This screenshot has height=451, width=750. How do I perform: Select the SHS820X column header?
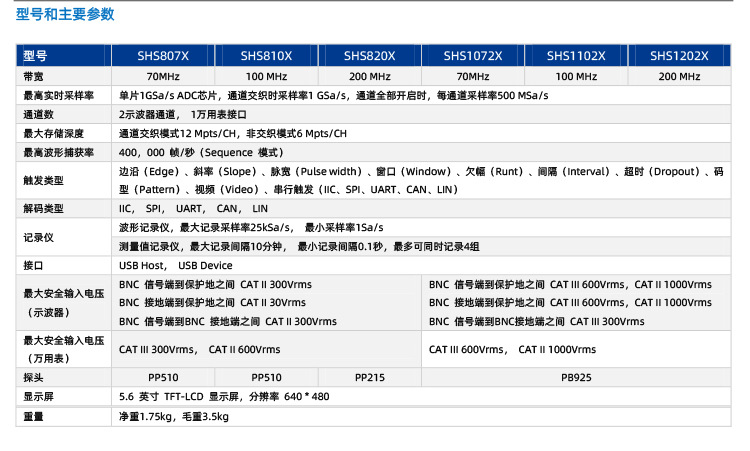(370, 56)
